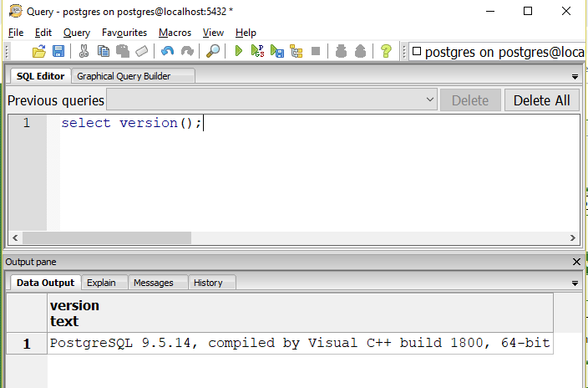Select the version text column header

tap(300, 314)
